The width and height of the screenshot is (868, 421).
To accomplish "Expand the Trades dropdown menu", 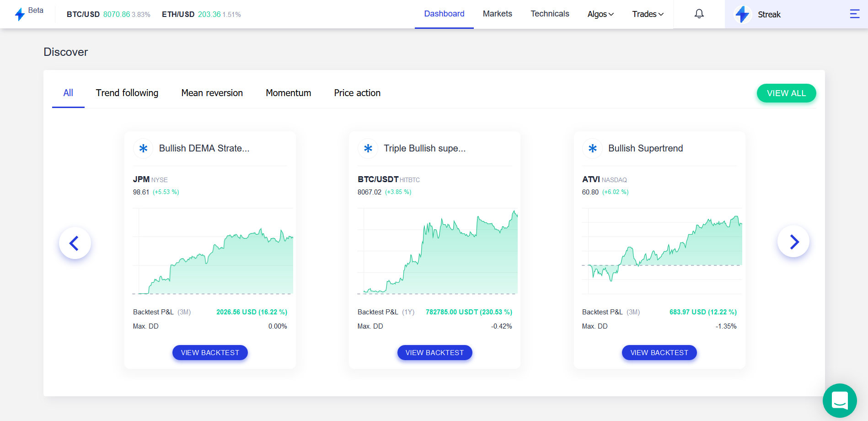I will coord(648,14).
